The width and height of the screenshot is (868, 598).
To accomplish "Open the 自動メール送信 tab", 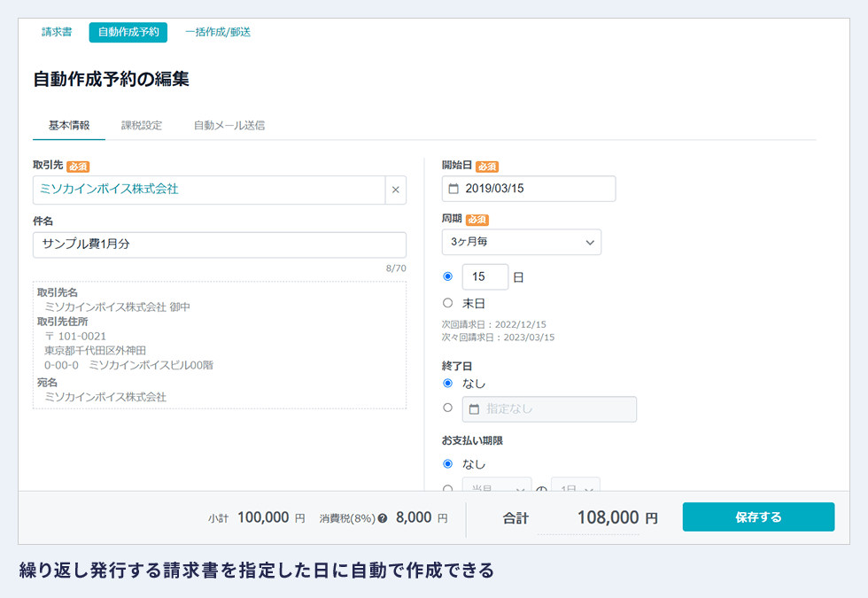I will coord(229,125).
